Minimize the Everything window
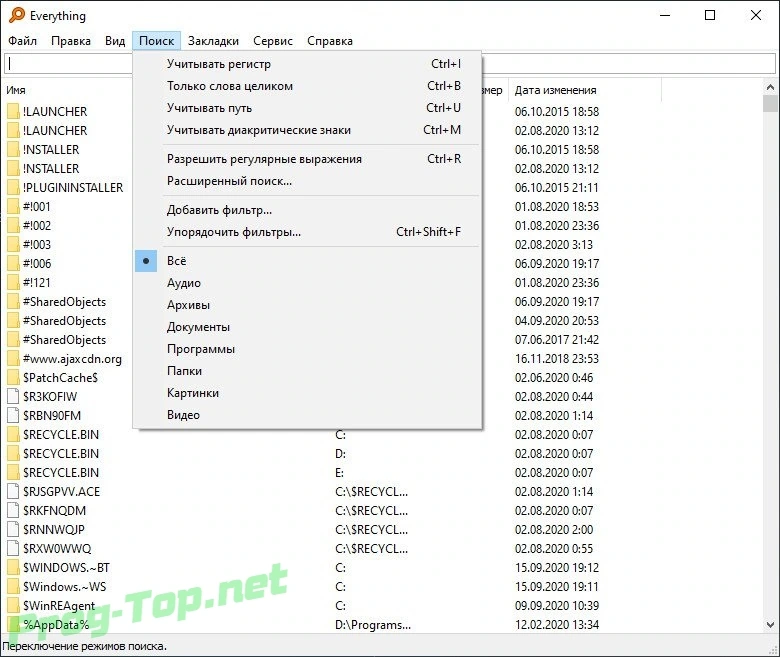 click(x=665, y=15)
